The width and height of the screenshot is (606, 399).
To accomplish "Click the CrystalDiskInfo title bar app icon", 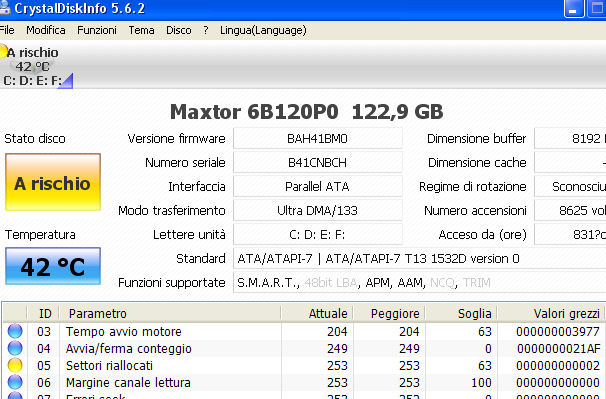I will [5, 8].
